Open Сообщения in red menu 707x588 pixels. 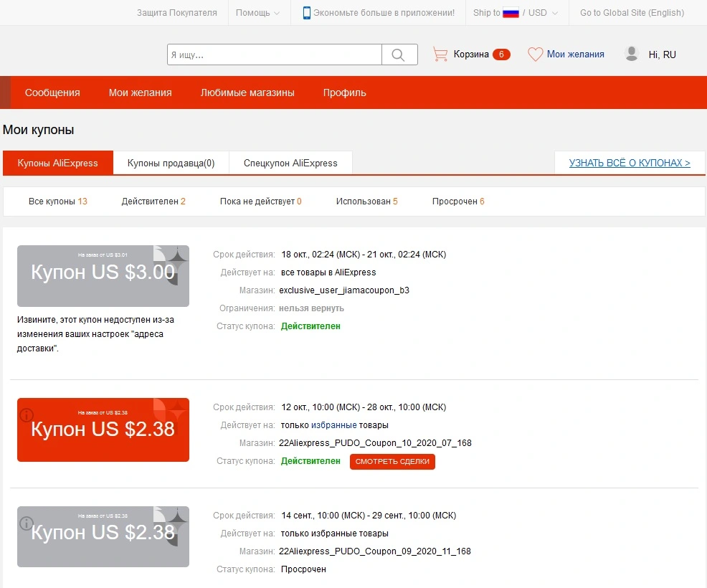click(52, 93)
